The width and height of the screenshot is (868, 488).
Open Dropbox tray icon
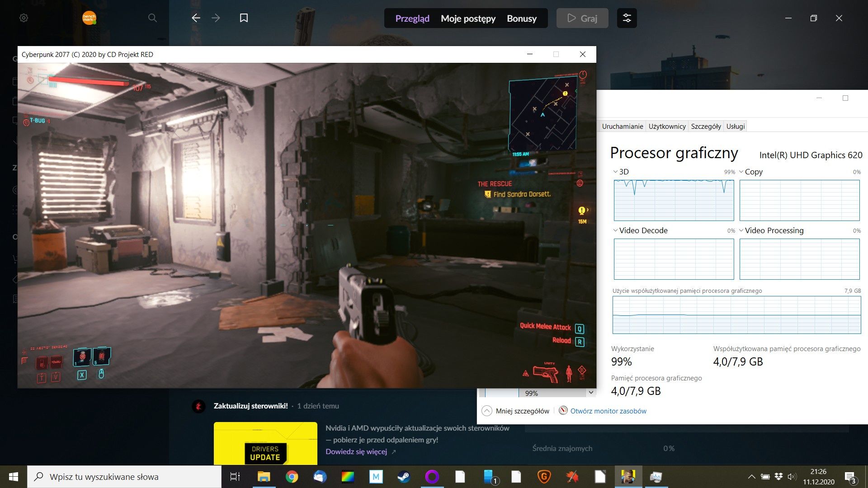click(778, 476)
